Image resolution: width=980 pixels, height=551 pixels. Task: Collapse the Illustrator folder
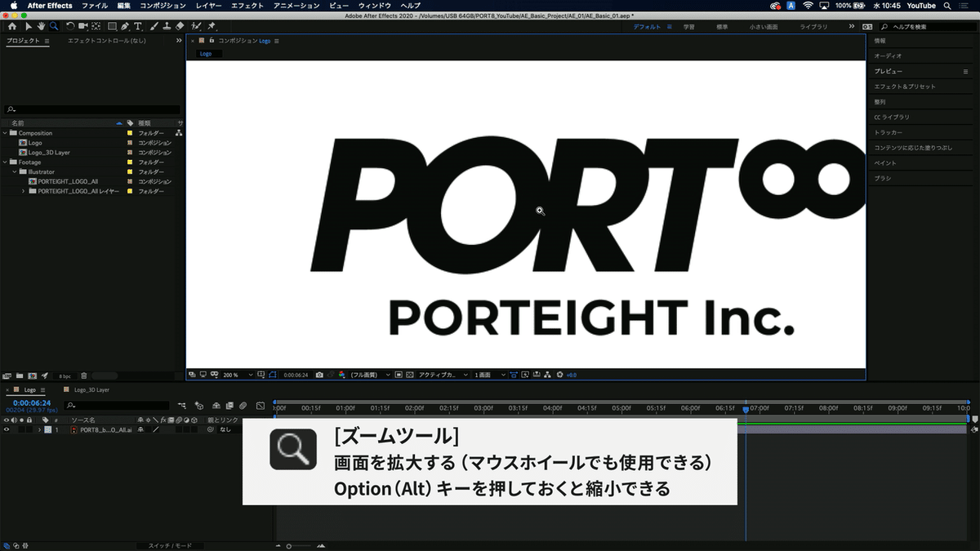(14, 172)
